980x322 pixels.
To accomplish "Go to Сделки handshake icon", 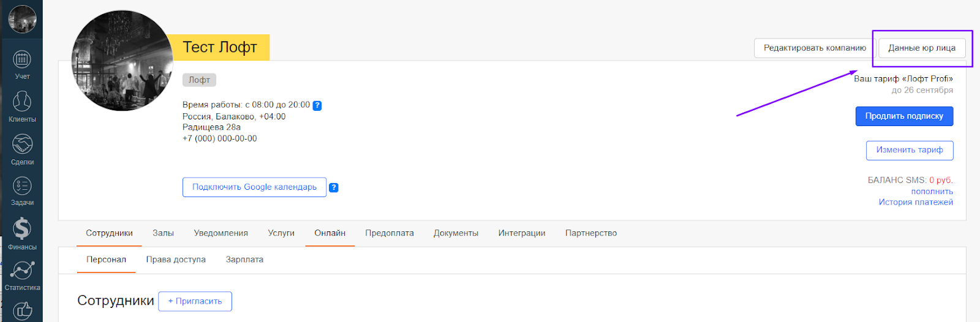I will coord(22,144).
